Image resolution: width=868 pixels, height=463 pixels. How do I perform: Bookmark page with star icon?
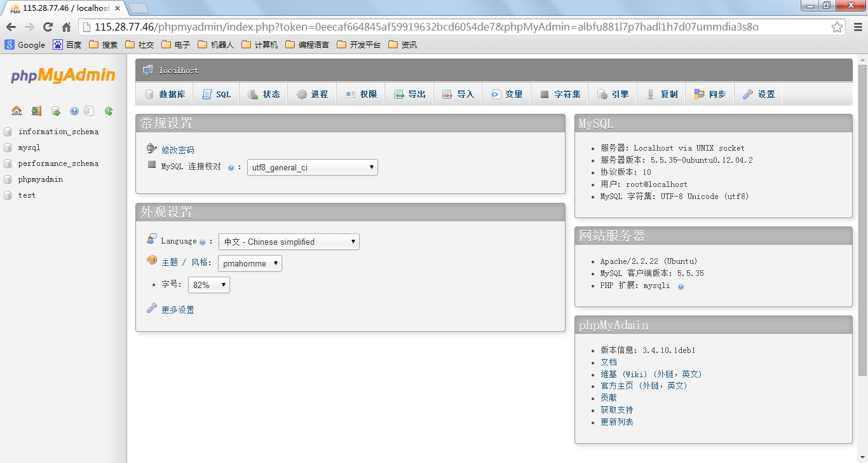(x=837, y=27)
